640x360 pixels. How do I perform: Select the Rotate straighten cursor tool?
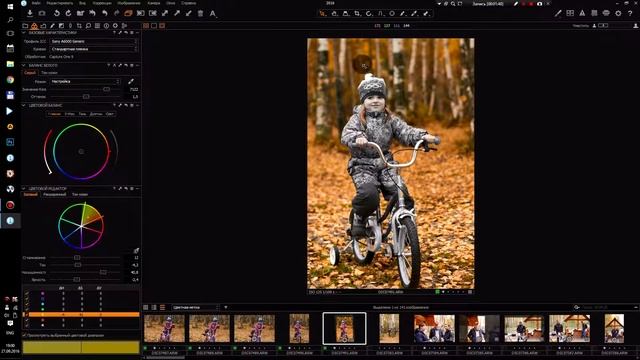[369, 13]
